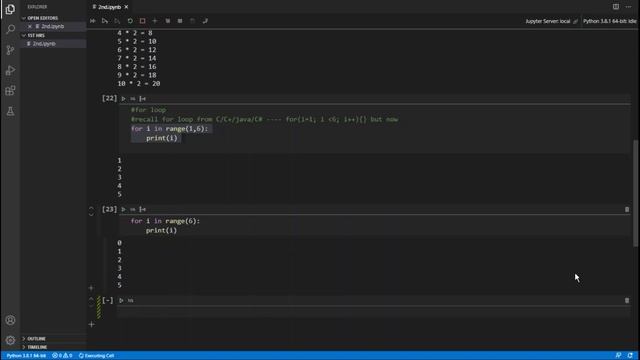Run the empty last cell
Viewport: 640px width, 360px height.
pos(121,300)
